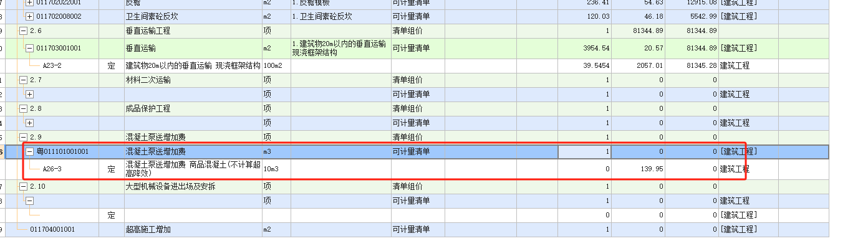Viewport: 868px width, 241px height.
Task: Collapse the 2.9 混凝土泵送增加费 group
Action: click(x=23, y=137)
